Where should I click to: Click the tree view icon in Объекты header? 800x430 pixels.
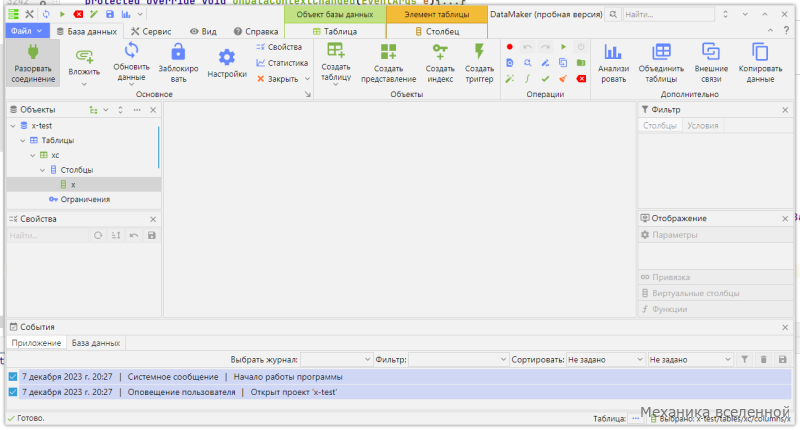click(93, 110)
